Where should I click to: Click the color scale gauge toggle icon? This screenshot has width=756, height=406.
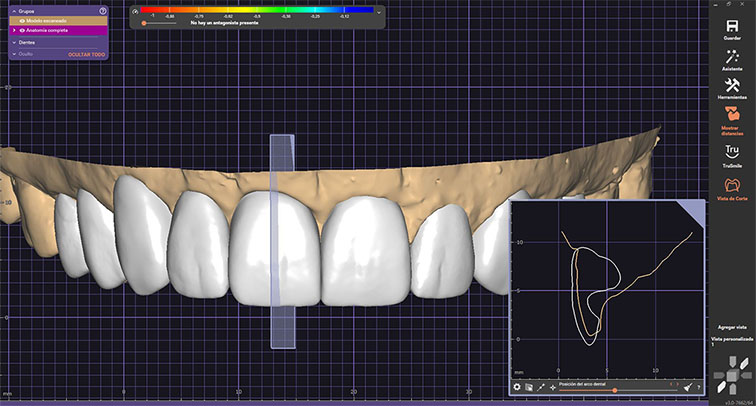point(133,12)
